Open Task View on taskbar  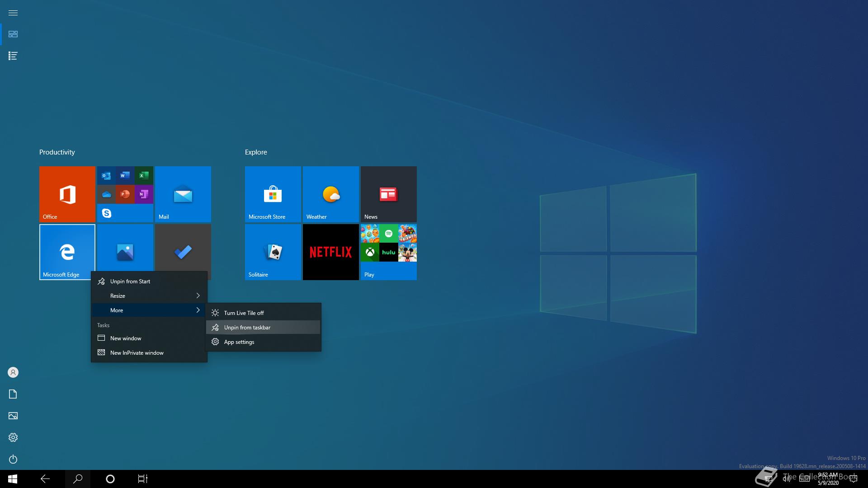142,479
